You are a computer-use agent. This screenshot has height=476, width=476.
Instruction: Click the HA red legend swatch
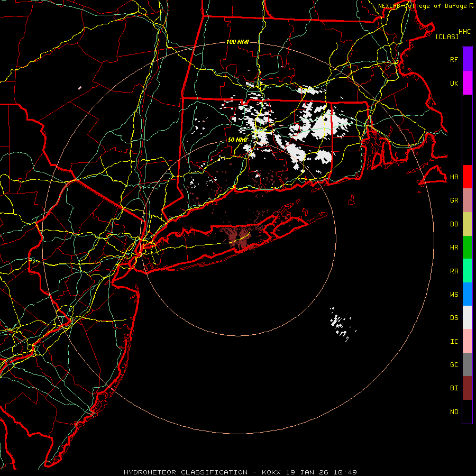coord(467,177)
